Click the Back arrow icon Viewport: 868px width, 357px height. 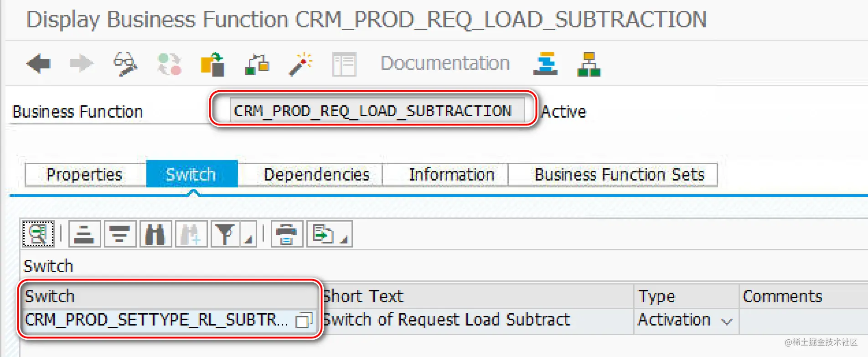[38, 63]
